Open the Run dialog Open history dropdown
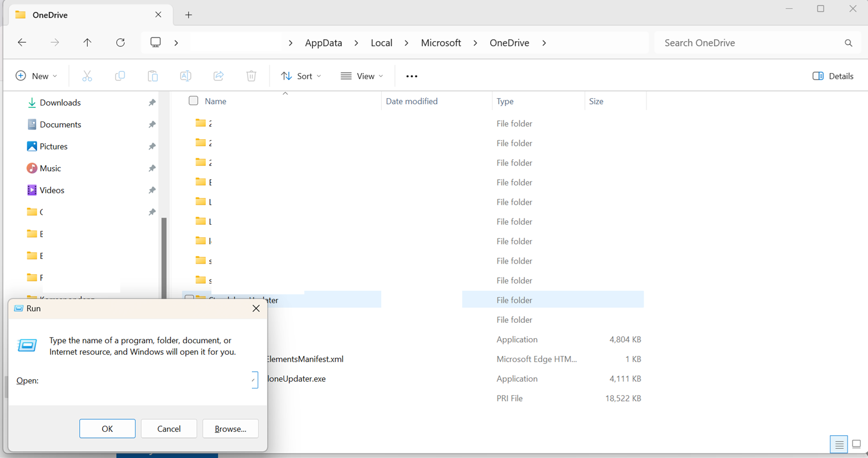 (253, 380)
